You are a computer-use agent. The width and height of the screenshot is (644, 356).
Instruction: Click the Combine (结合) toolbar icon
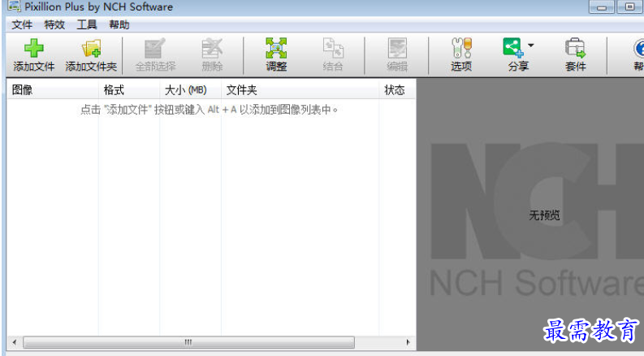333,48
